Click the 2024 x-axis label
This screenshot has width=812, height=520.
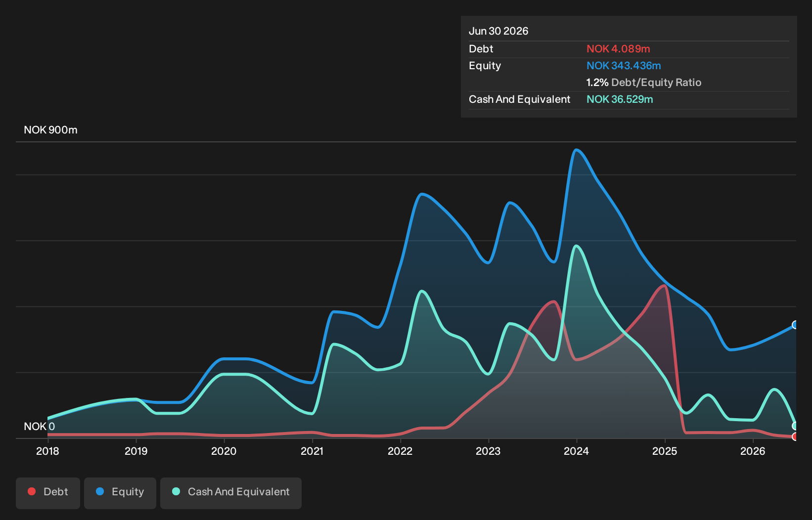(577, 451)
